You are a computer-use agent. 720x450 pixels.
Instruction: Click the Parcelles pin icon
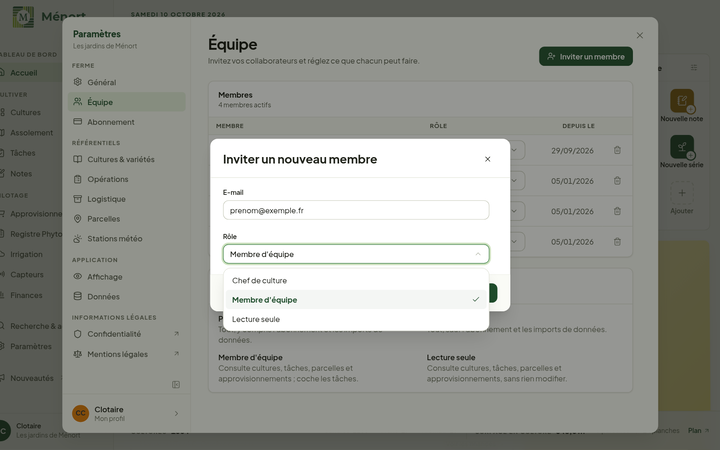pos(78,218)
